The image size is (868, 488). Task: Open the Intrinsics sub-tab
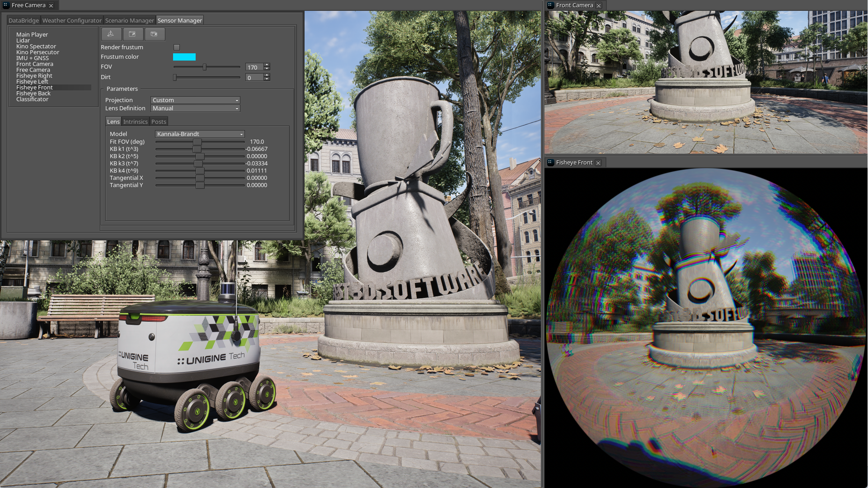coord(136,122)
